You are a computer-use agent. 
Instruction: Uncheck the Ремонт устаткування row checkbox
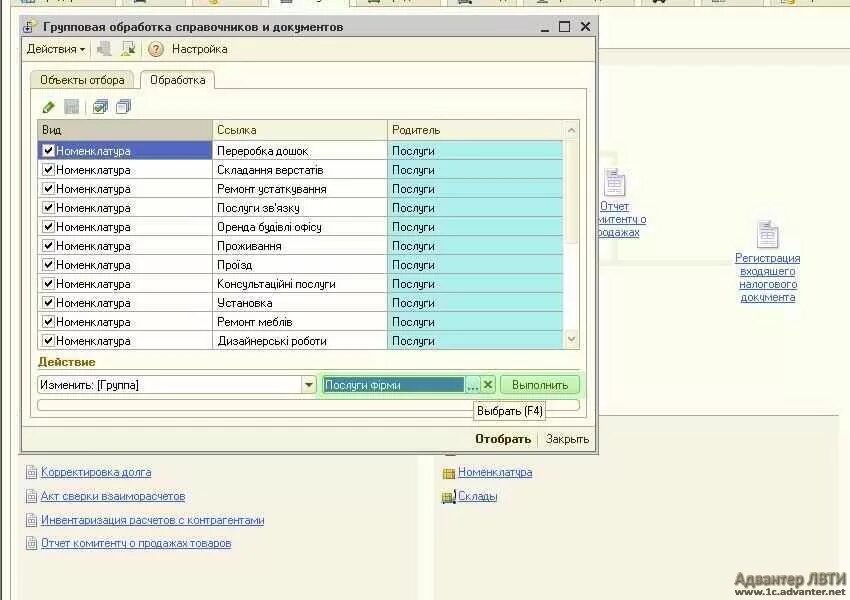click(48, 189)
